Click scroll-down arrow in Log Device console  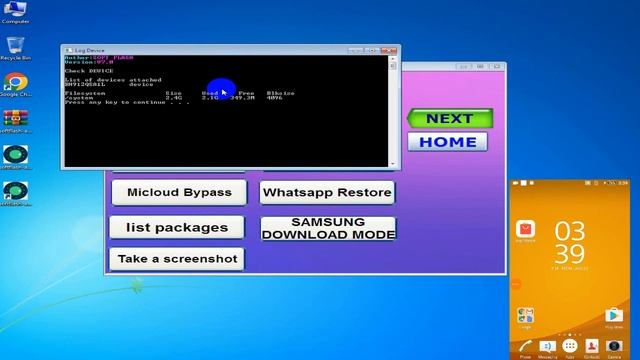coord(393,164)
